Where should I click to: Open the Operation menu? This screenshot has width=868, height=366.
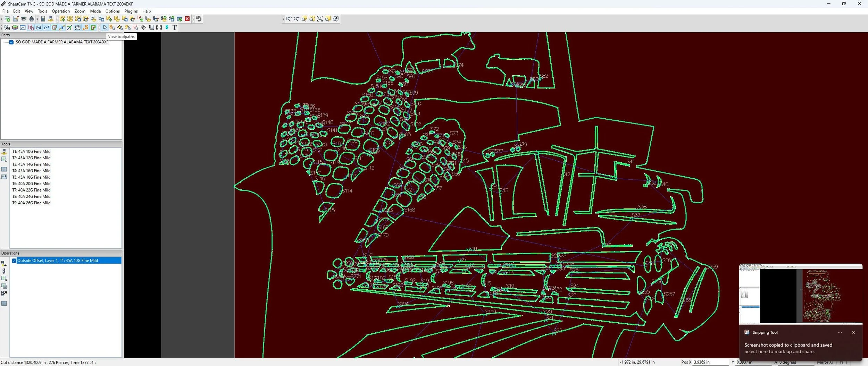(61, 11)
